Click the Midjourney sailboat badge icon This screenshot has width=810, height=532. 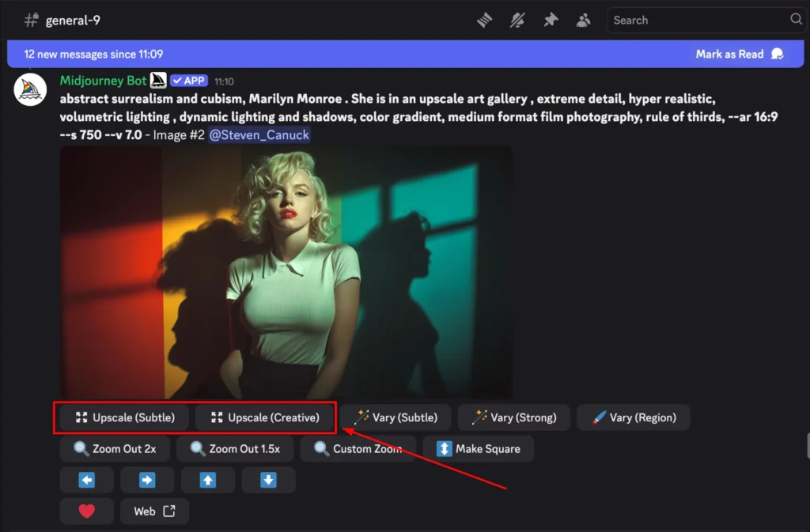click(158, 81)
